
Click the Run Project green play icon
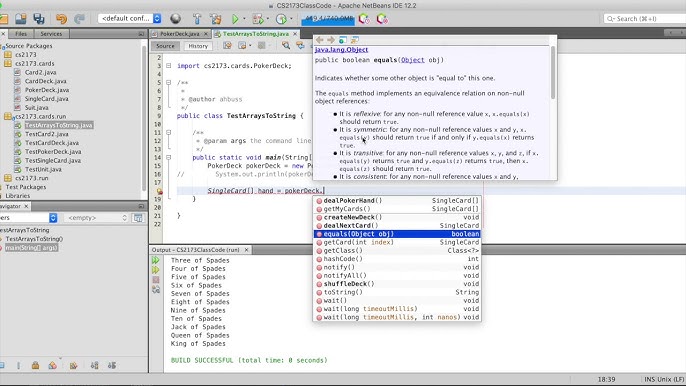(235, 19)
